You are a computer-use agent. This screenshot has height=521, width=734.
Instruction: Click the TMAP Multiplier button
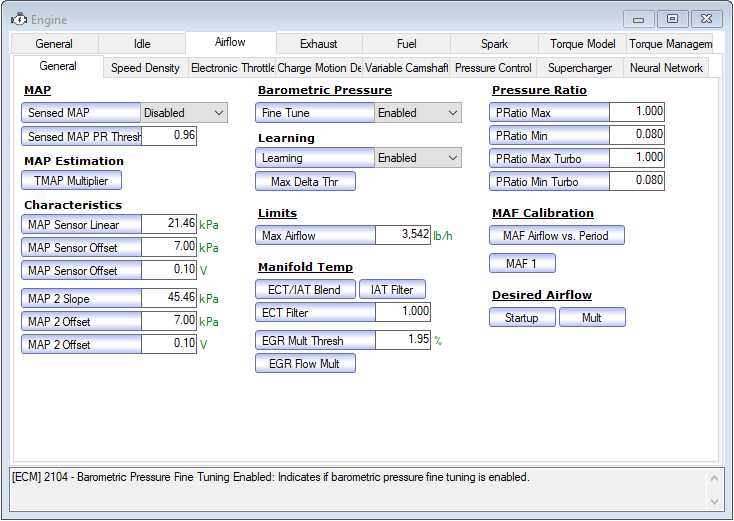[x=71, y=181]
